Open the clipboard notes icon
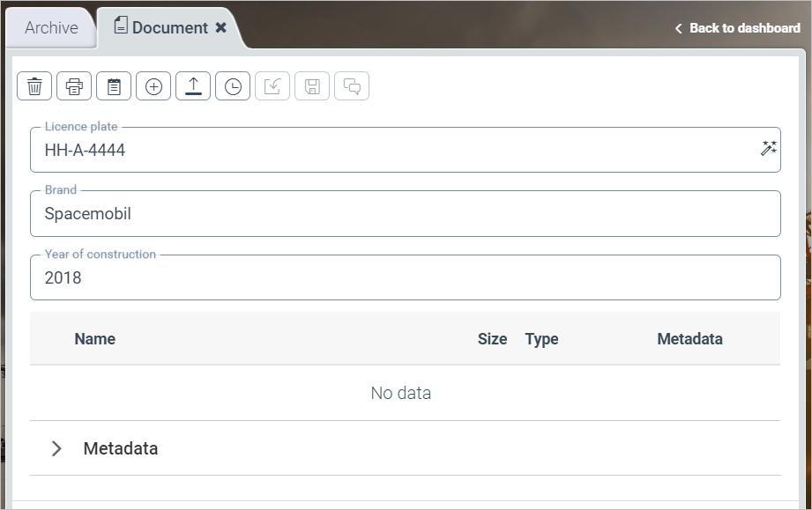812x510 pixels. click(x=114, y=86)
